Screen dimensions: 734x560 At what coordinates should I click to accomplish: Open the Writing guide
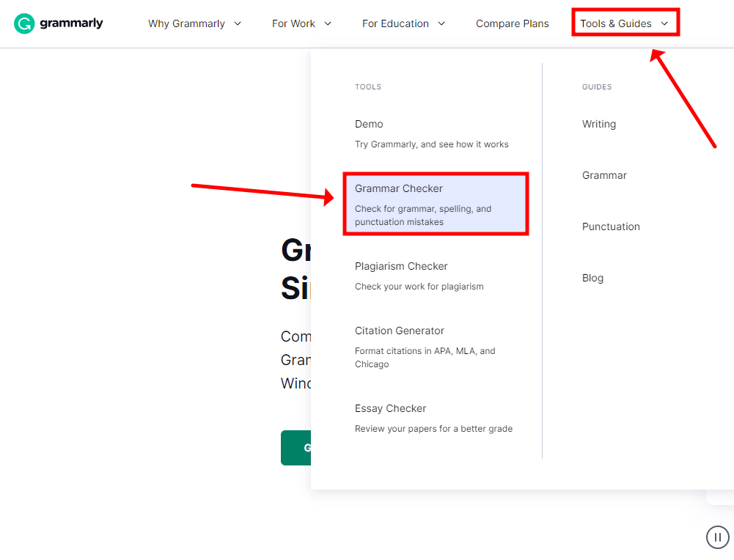pyautogui.click(x=599, y=124)
